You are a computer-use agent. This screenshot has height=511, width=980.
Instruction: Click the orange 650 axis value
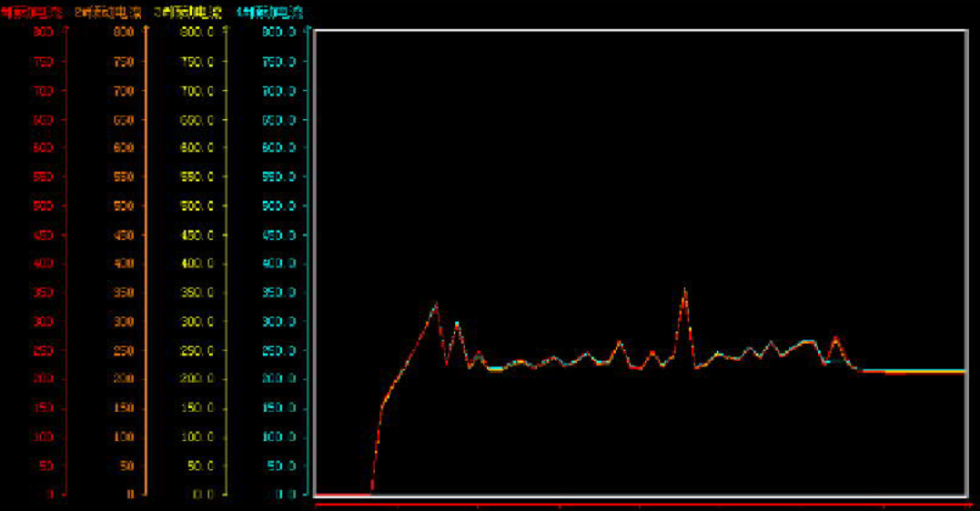pos(124,119)
